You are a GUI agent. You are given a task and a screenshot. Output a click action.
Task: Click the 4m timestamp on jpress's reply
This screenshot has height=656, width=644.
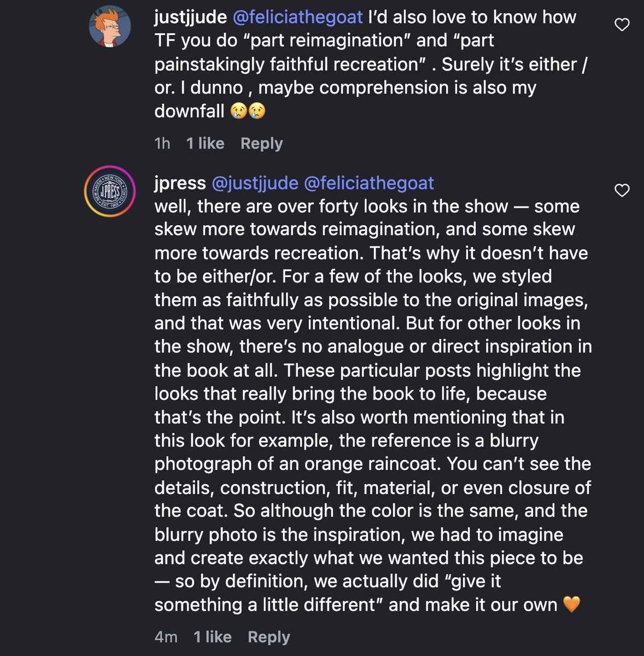pos(166,637)
